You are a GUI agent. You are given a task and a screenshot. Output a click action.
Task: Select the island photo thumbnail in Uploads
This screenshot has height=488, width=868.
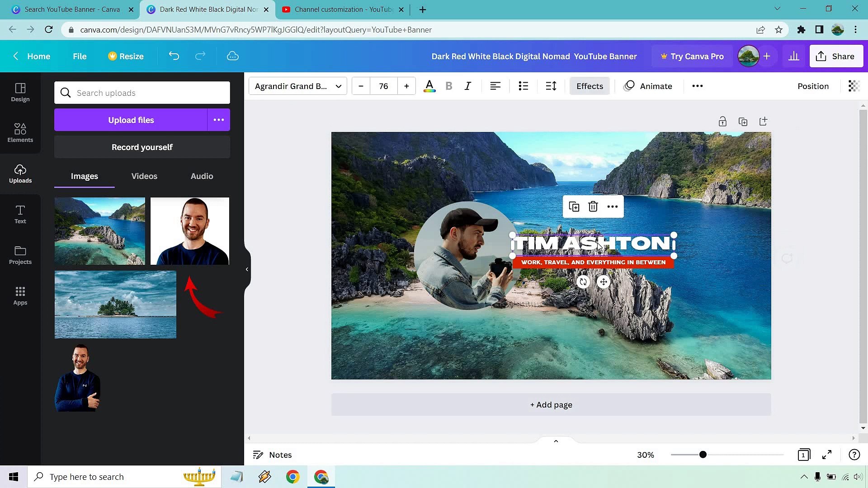point(115,304)
